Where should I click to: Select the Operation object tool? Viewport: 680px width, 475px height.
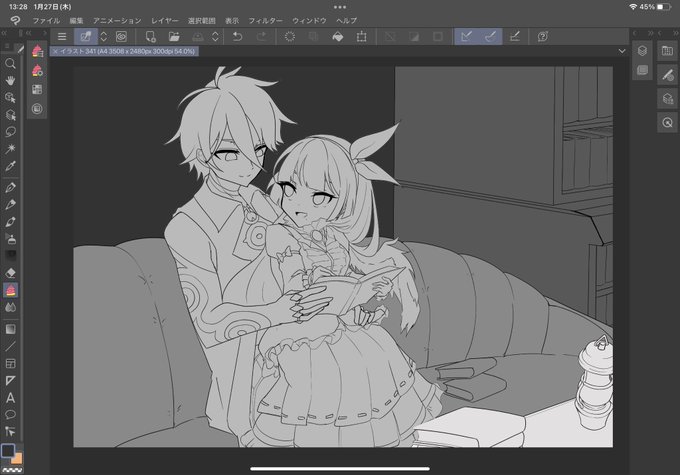[10, 98]
